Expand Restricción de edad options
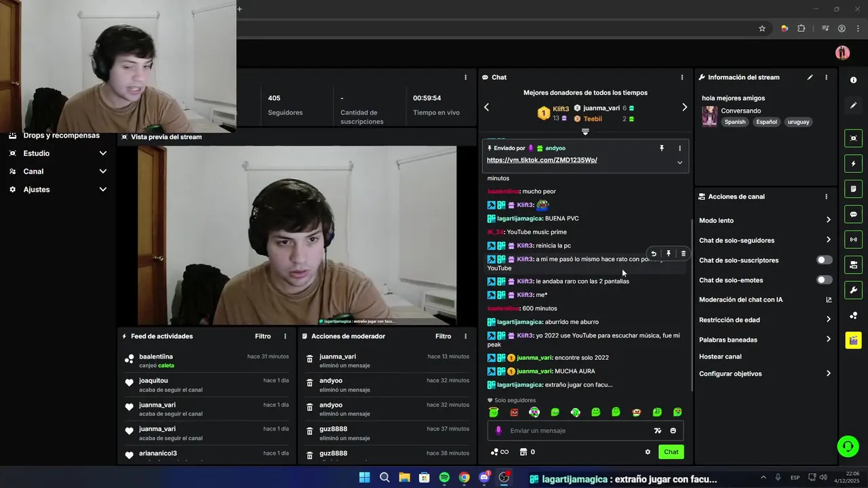 pyautogui.click(x=828, y=319)
